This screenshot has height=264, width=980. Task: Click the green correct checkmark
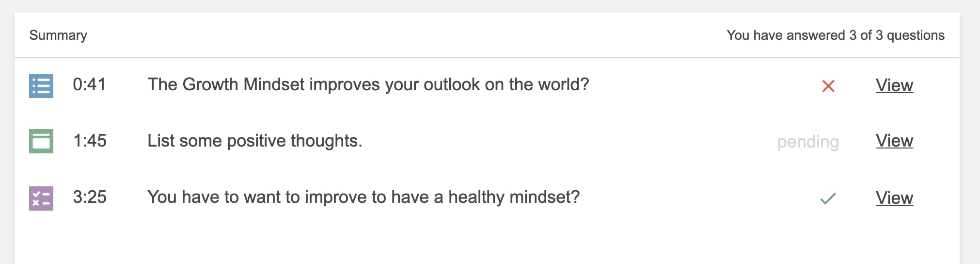828,198
